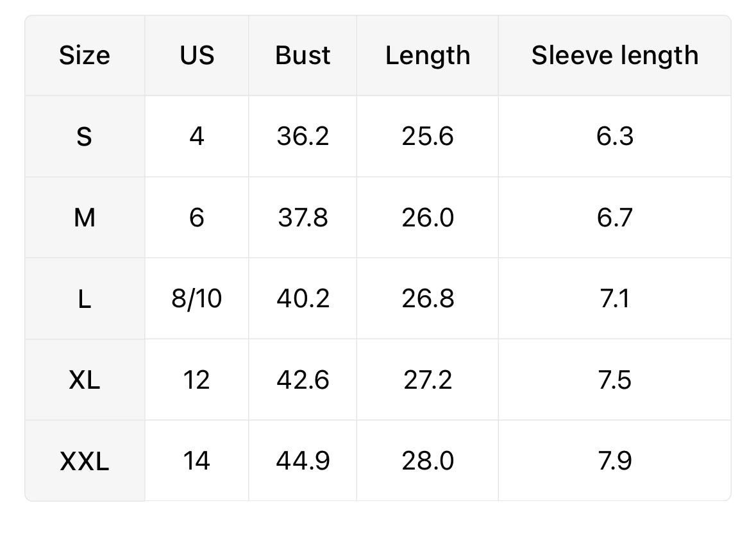Viewport: 756px width, 535px height.
Task: Click the Bust column header
Action: coord(303,56)
